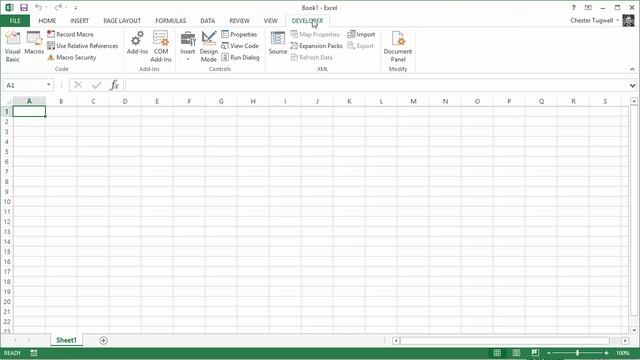The height and width of the screenshot is (360, 640).
Task: Open the Macros dialog
Action: (x=34, y=43)
